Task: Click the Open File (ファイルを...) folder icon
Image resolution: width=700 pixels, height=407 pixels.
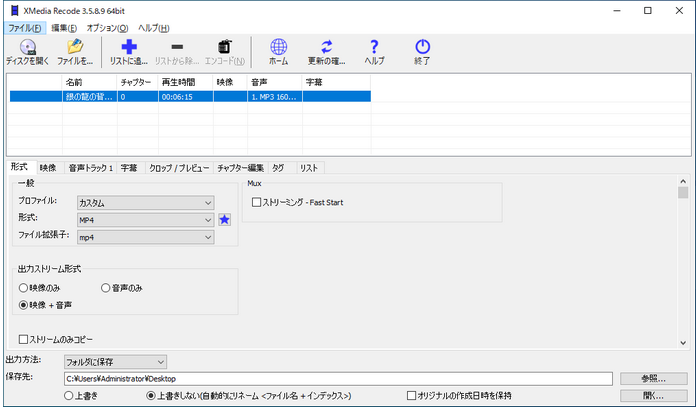Action: coord(75,47)
